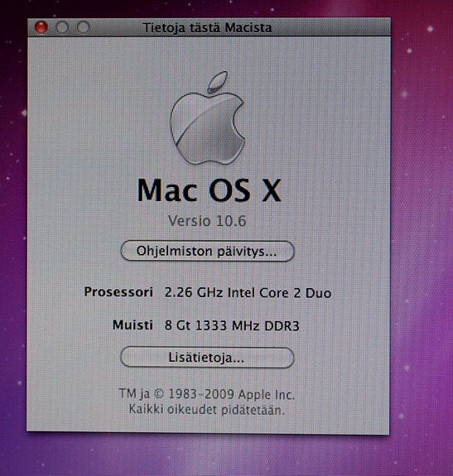This screenshot has width=453, height=476.
Task: Select the Prosessori label
Action: tap(118, 292)
